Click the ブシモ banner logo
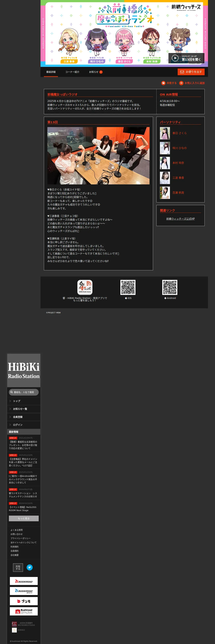The width and height of the screenshot is (215, 644). tap(24, 601)
